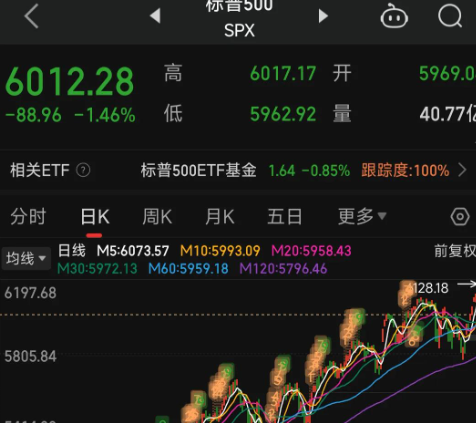
Task: Switch to the 周K tab
Action: (157, 217)
